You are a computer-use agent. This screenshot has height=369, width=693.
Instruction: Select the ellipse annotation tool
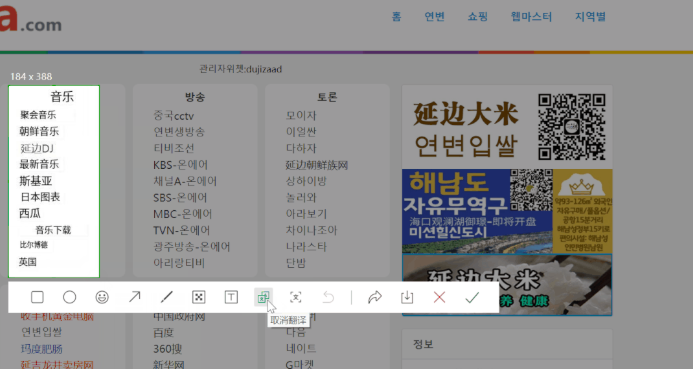[69, 297]
